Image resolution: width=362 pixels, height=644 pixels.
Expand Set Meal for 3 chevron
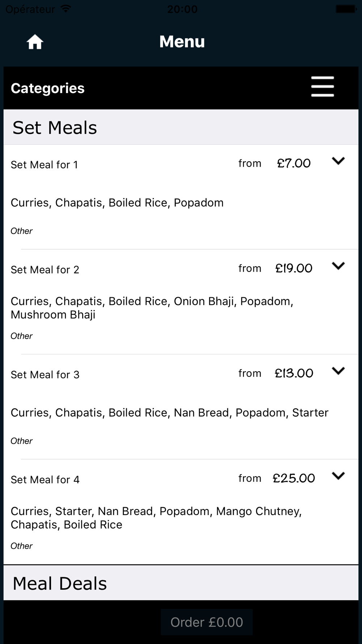[x=338, y=371]
